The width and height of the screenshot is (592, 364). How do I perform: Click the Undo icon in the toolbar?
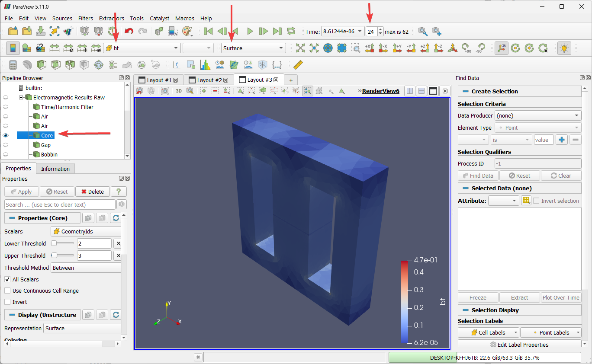tap(129, 31)
